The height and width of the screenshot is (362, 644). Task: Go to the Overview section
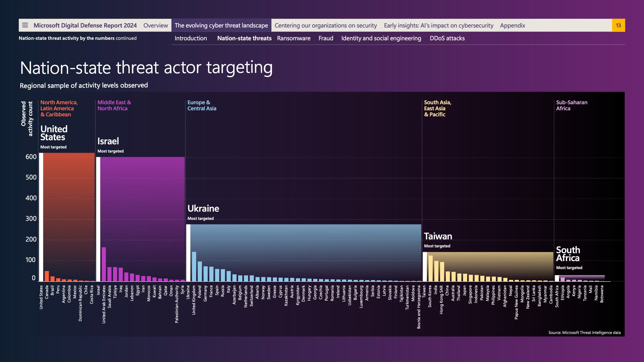[x=156, y=25]
